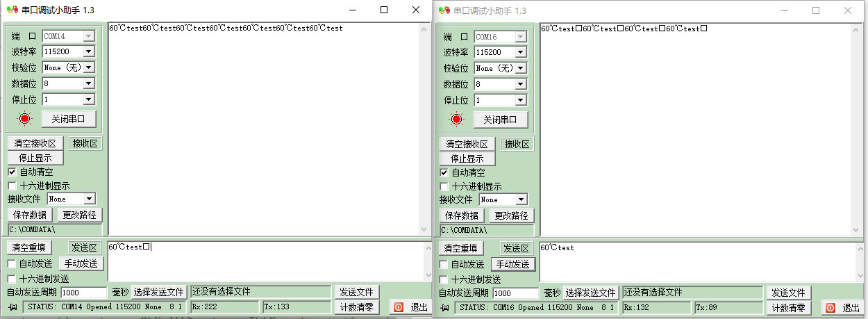Open parity 校验位 dropdown in COM16 window
Image resolution: width=868 pixels, height=319 pixels.
click(x=520, y=68)
